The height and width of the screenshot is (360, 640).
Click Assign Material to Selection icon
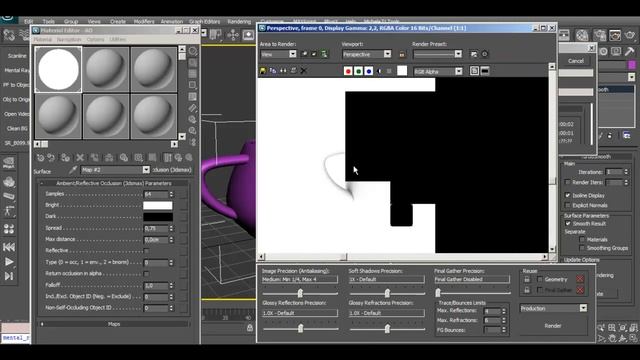click(x=65, y=158)
